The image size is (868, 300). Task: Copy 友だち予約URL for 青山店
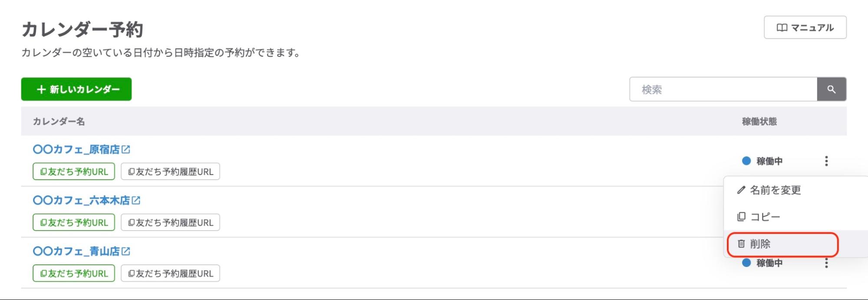(74, 274)
